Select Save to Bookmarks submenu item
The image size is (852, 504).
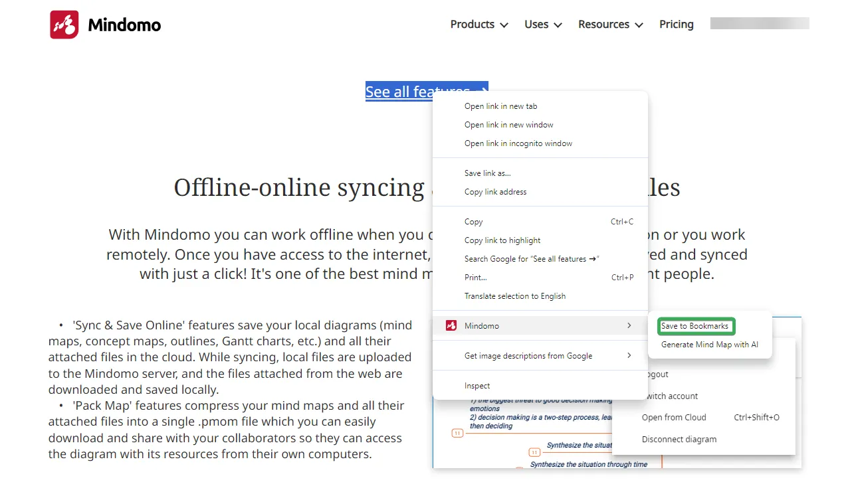click(695, 326)
